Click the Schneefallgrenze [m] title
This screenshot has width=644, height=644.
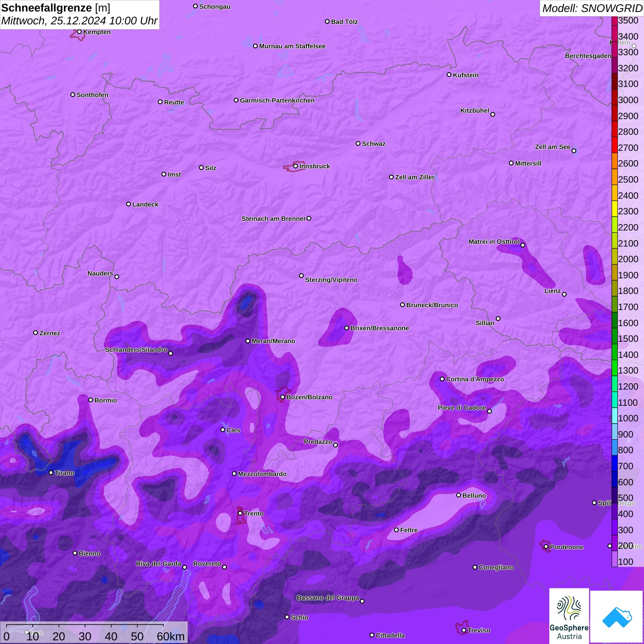click(x=56, y=8)
